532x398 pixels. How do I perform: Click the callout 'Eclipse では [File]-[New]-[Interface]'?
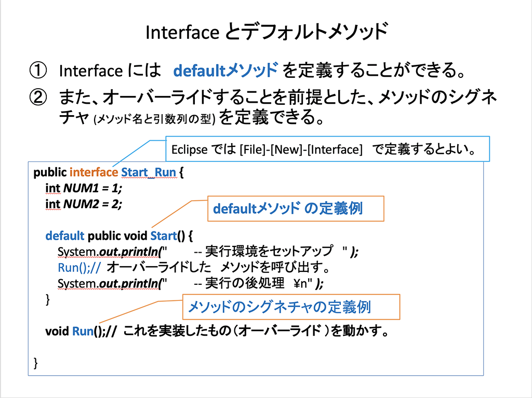tap(327, 149)
